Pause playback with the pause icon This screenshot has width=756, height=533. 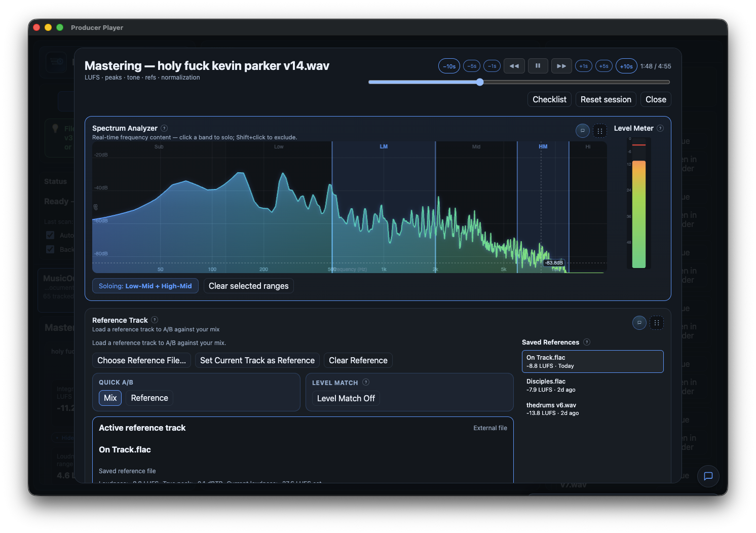538,66
